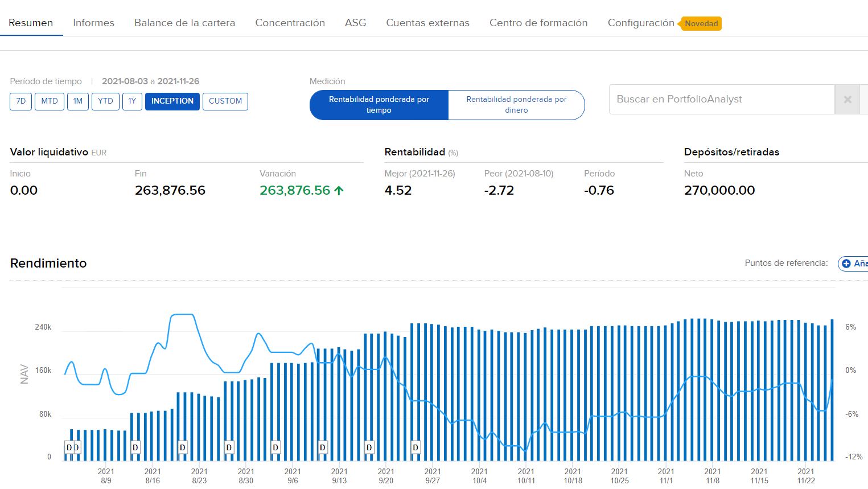This screenshot has width=868, height=489.
Task: Open the CUSTOM time period picker
Action: click(x=225, y=101)
